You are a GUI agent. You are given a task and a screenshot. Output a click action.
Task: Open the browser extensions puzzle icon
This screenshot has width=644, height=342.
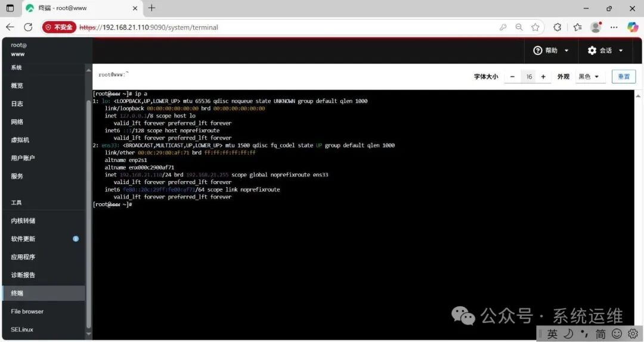[558, 27]
